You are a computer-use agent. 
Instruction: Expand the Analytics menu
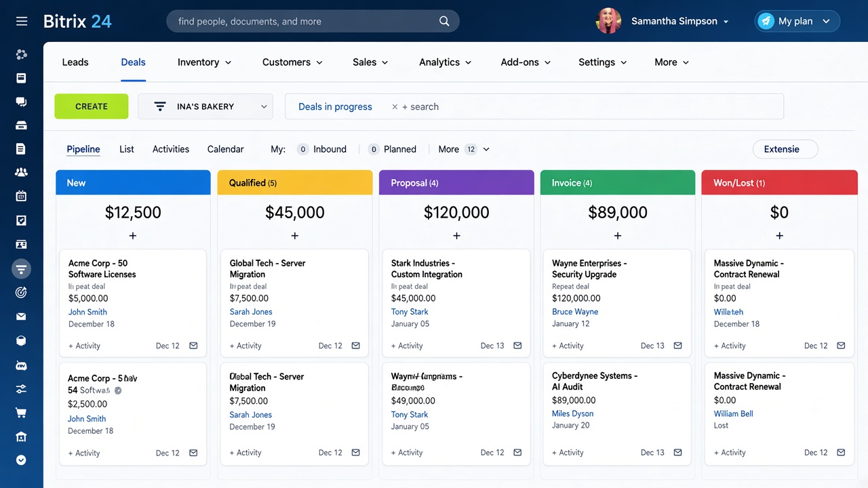point(445,62)
